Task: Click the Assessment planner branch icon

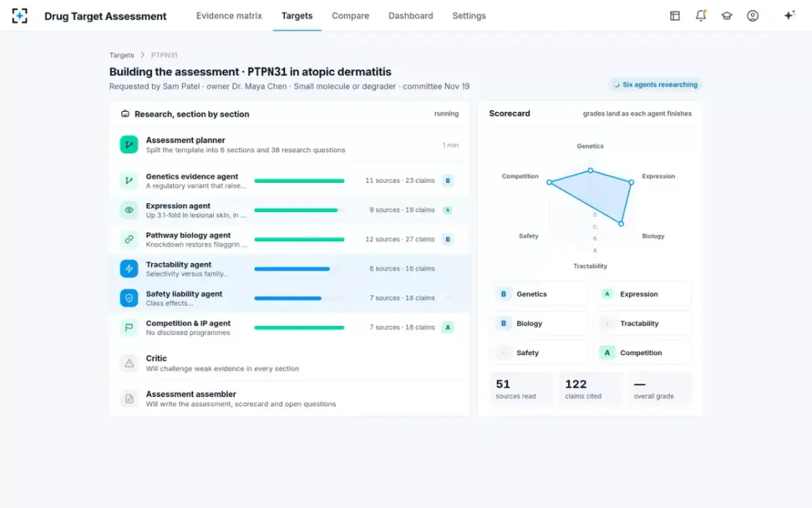Action: (x=129, y=144)
